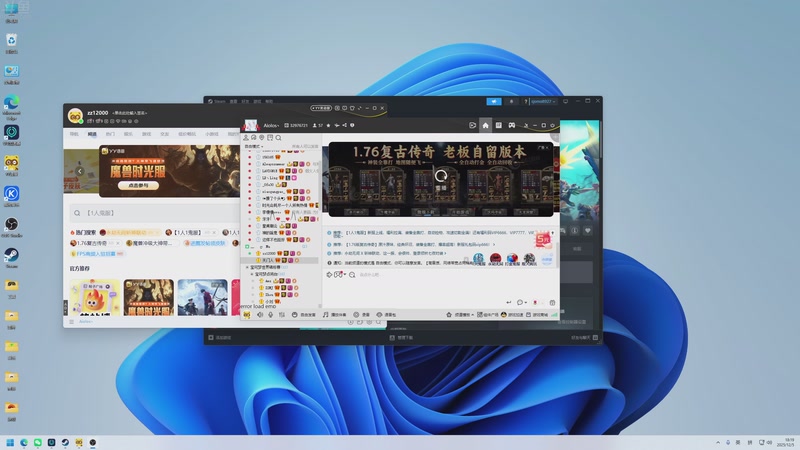
Task: Open the audio mixer settings icon
Action: pyautogui.click(x=282, y=315)
